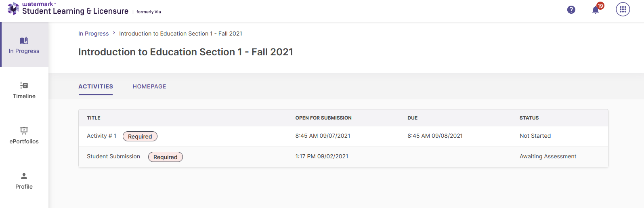Viewport: 644px width, 208px height.
Task: Click Required badge beside Student Submission
Action: [x=166, y=157]
